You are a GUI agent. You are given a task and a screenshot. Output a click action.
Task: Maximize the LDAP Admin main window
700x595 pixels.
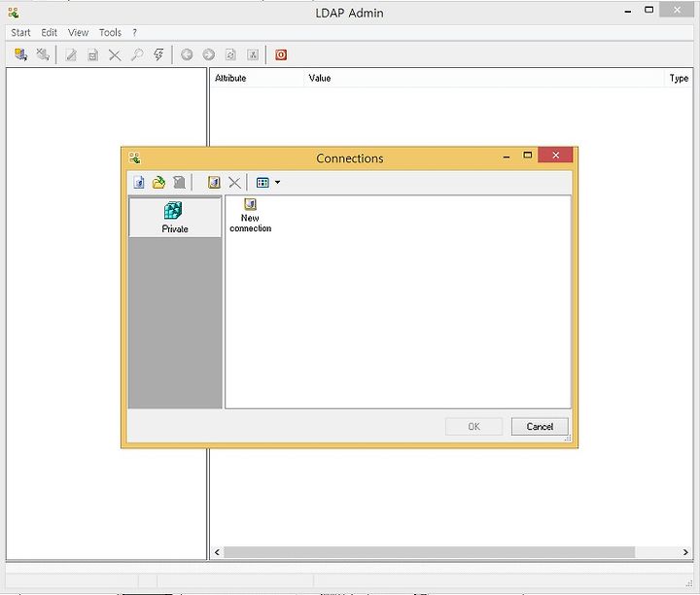pos(649,10)
